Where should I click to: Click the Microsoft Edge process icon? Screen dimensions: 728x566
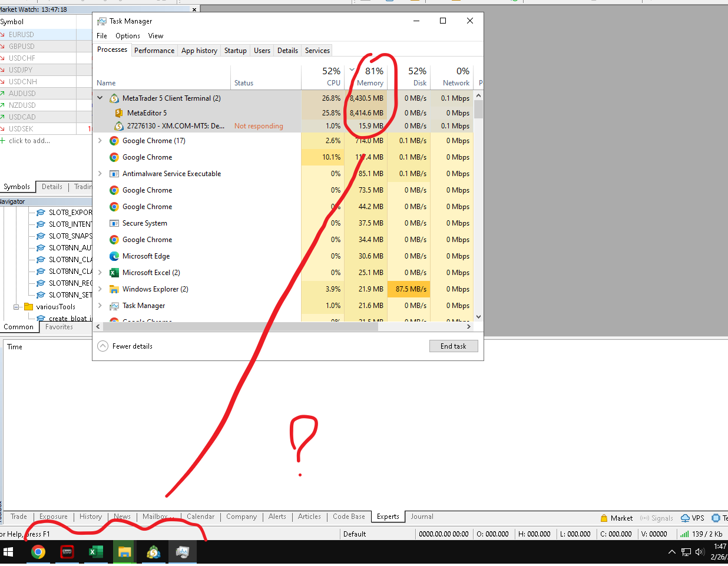114,256
